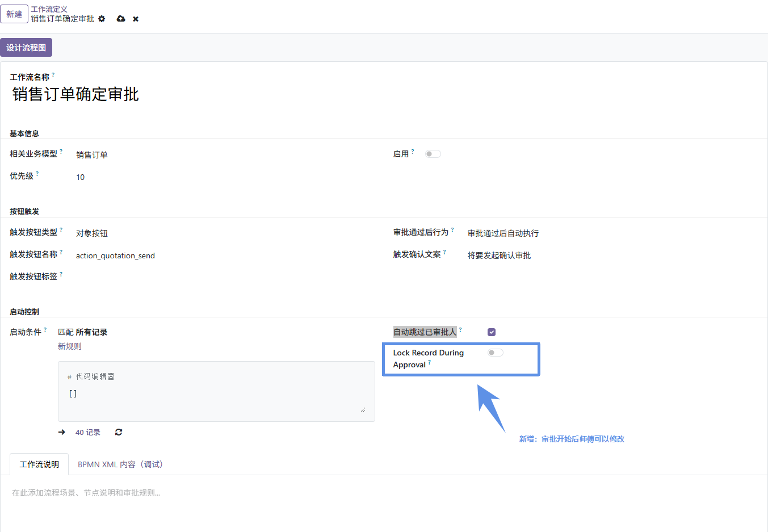This screenshot has height=532, width=768.
Task: Click the 自动跳过已审批人 label
Action: pyautogui.click(x=425, y=332)
